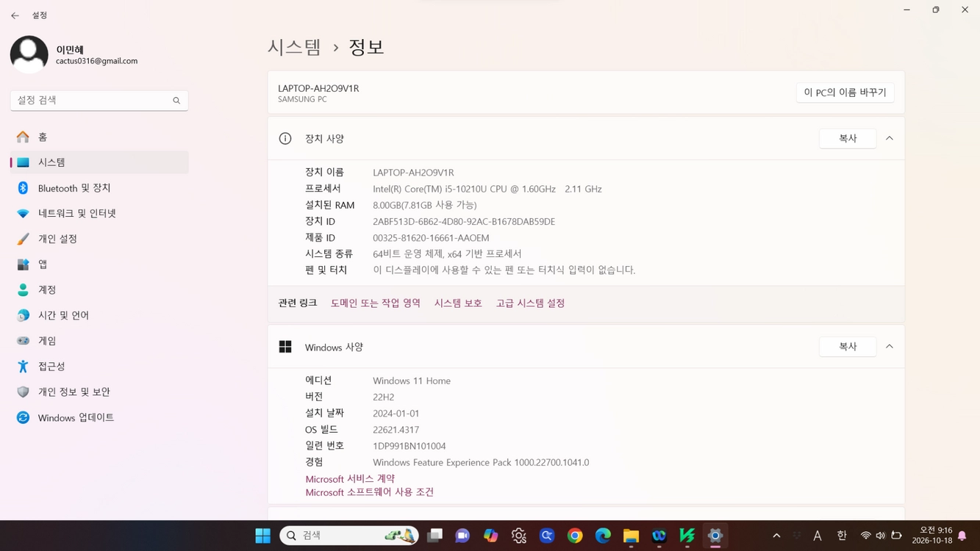Open Copilot from the taskbar
This screenshot has height=551, width=980.
491,536
